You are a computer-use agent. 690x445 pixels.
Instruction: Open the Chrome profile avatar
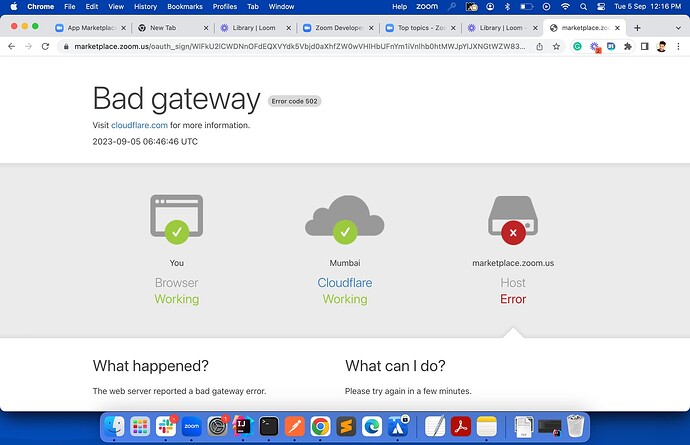pyautogui.click(x=661, y=46)
